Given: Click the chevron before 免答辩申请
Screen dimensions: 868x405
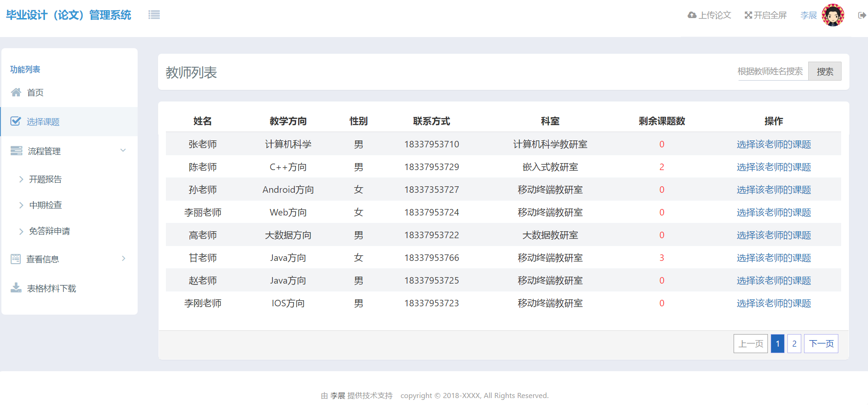Looking at the screenshot, I should [x=21, y=231].
